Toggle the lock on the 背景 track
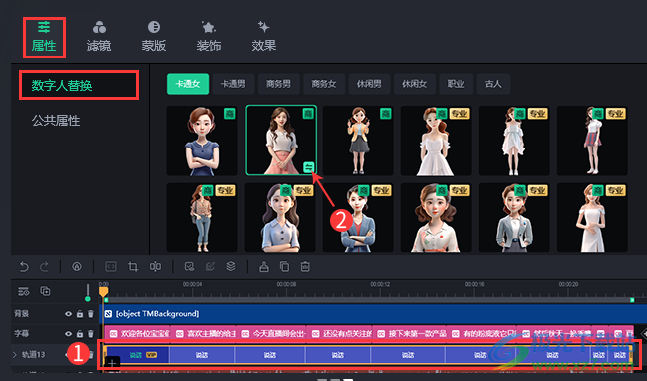Viewport: 647px width, 381px height. click(x=80, y=314)
